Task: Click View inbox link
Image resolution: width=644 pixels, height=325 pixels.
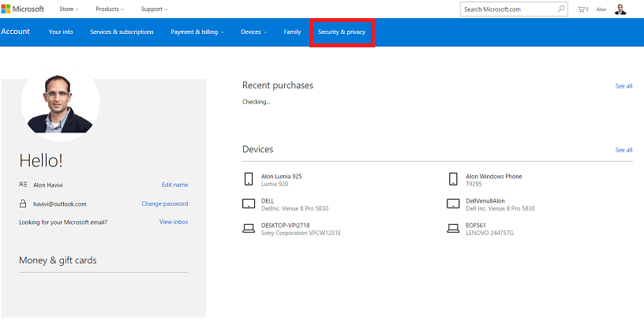Action: click(174, 222)
